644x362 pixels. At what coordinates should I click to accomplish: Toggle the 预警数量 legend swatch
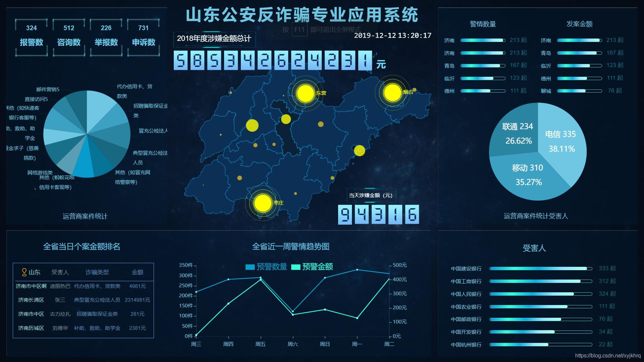point(250,267)
